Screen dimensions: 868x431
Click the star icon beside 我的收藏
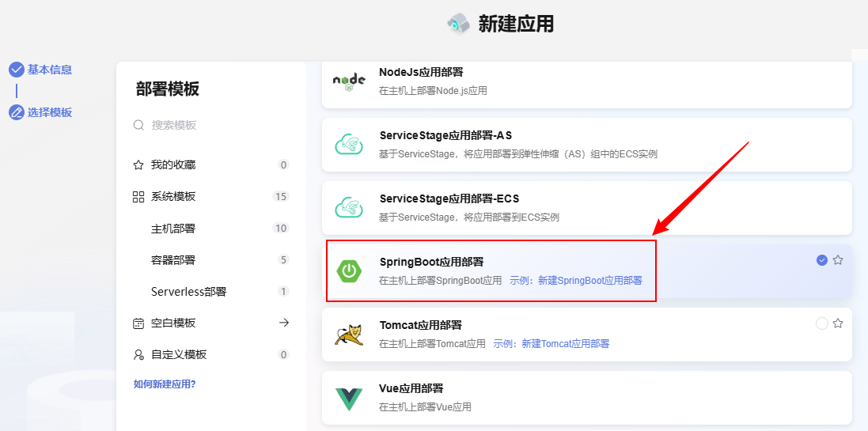tap(138, 164)
